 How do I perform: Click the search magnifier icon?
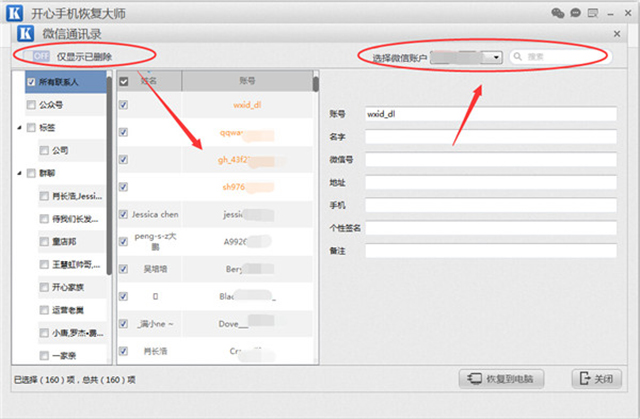click(x=517, y=57)
